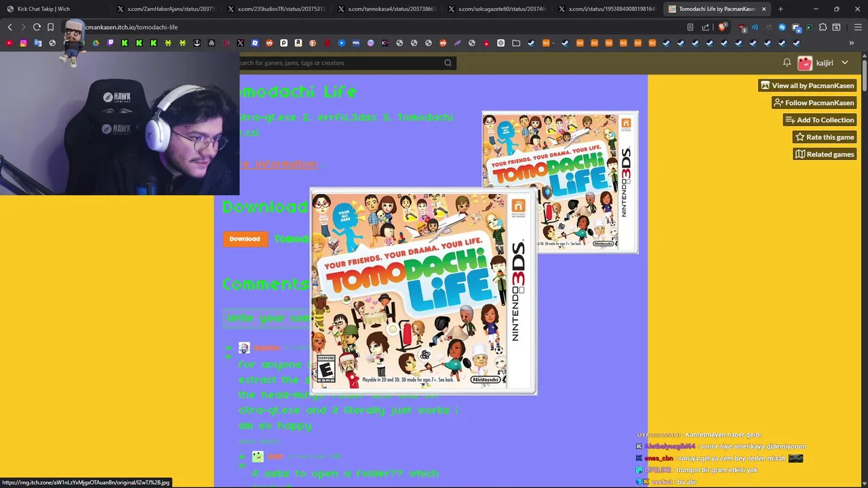Viewport: 868px width, 488px height.
Task: Reload the page with the refresh icon
Action: [37, 27]
